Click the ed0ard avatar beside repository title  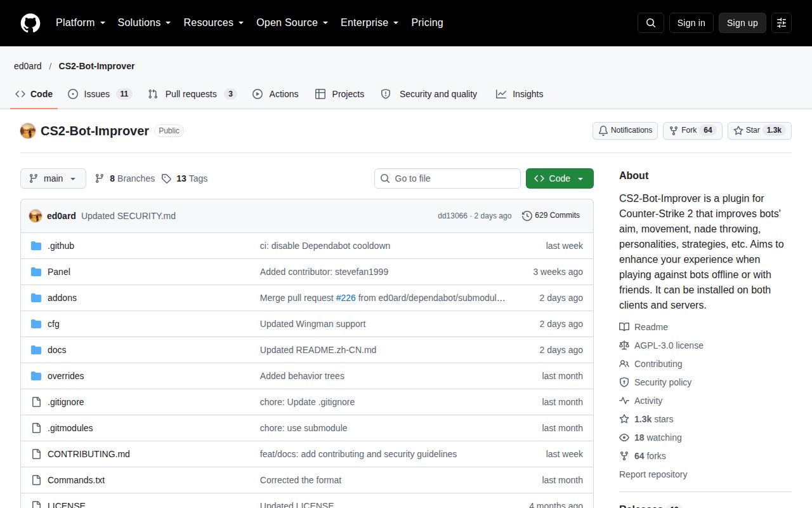(x=28, y=131)
